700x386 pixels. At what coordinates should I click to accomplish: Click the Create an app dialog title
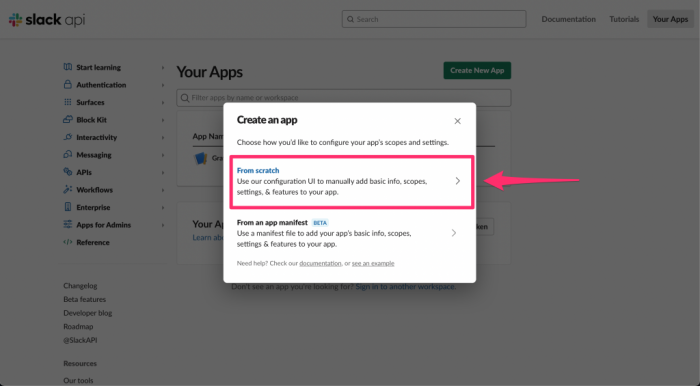(x=267, y=120)
